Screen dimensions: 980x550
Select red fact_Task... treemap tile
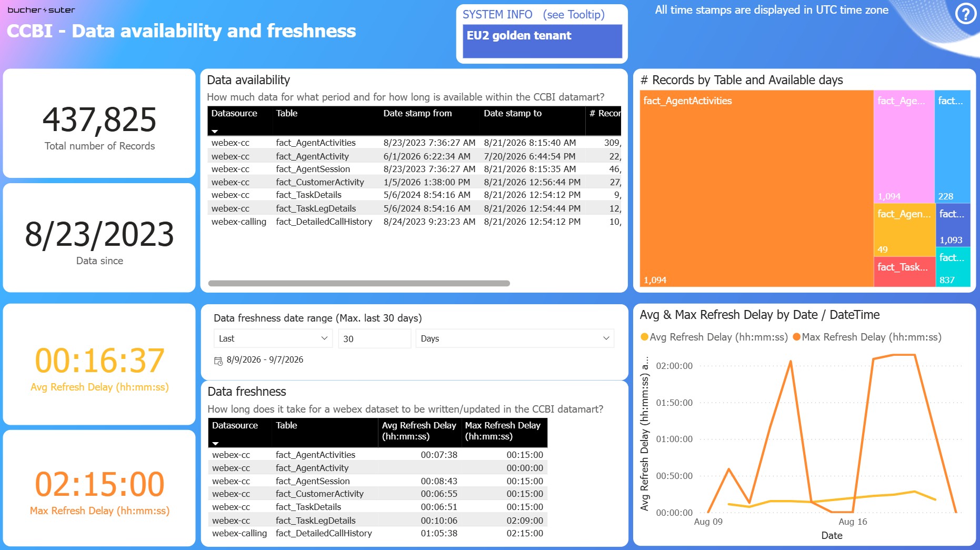(904, 272)
